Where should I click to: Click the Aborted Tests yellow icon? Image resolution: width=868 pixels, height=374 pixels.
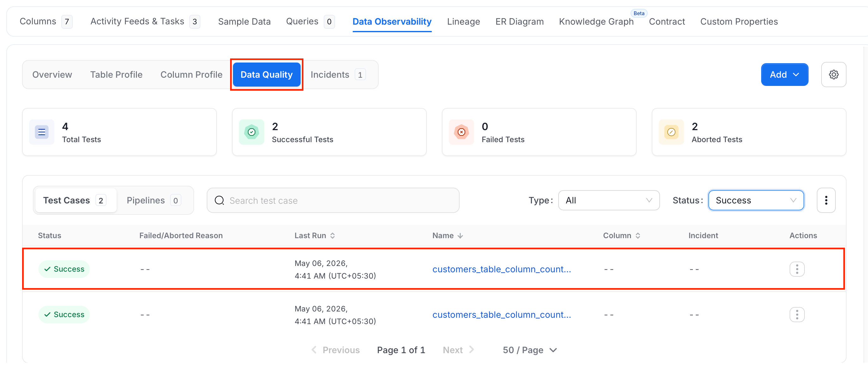click(x=671, y=132)
